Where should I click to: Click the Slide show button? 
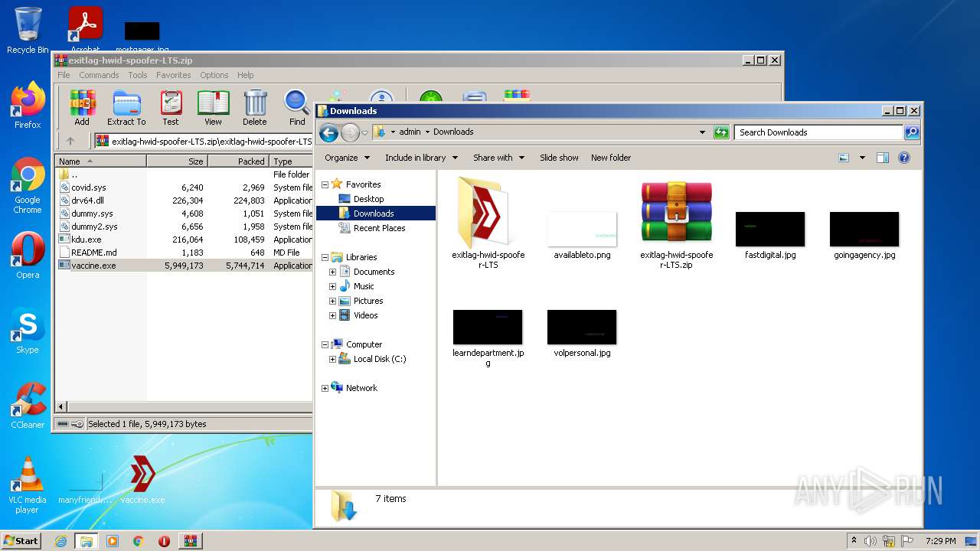click(x=559, y=158)
